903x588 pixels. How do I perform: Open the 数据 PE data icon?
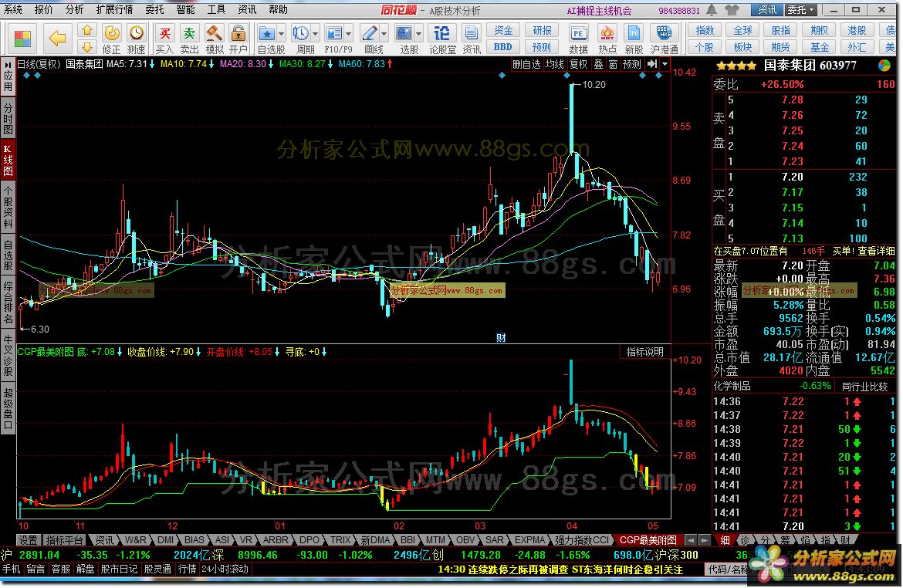579,33
